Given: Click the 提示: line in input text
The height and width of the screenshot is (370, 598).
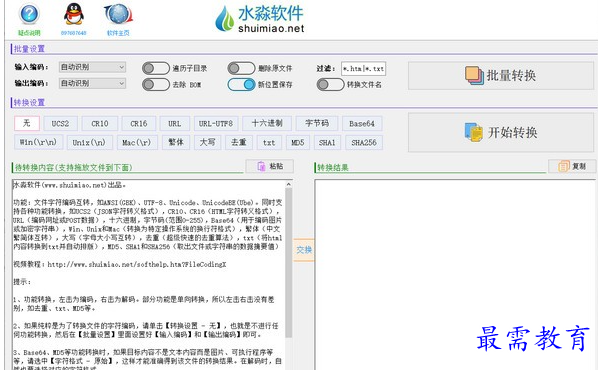Looking at the screenshot, I should coord(22,282).
